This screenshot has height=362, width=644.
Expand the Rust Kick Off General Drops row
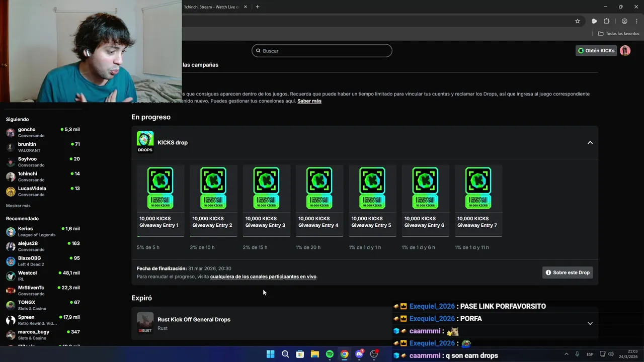pyautogui.click(x=590, y=323)
